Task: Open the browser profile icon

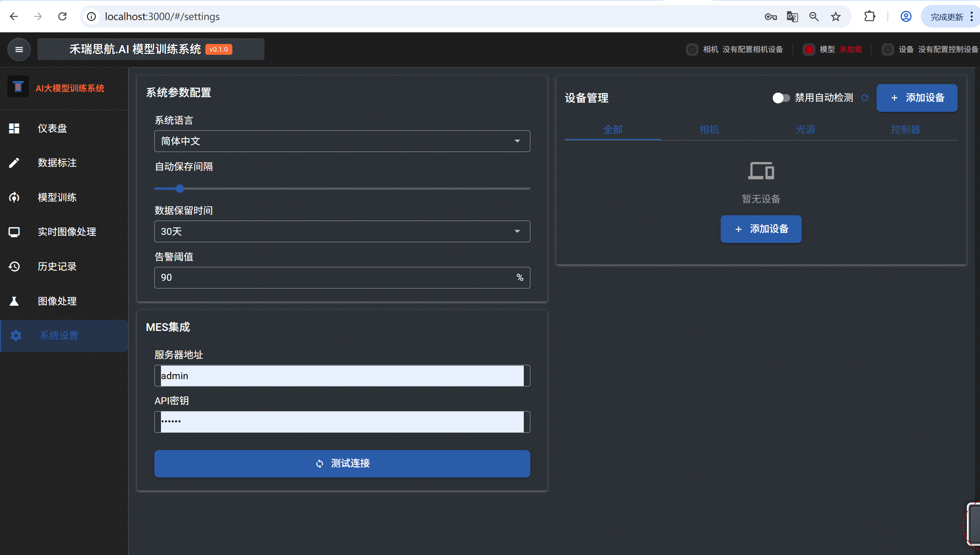Action: [906, 17]
